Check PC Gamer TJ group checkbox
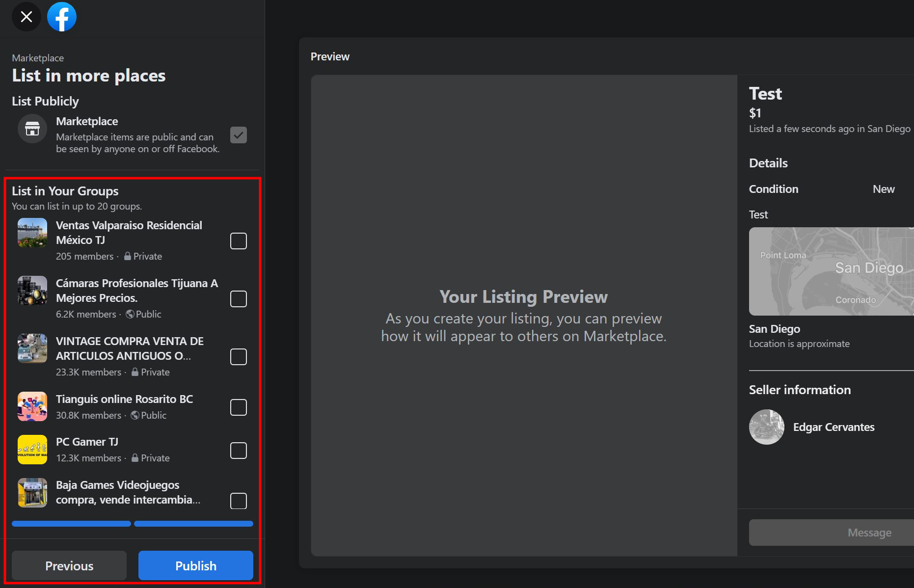 tap(239, 451)
